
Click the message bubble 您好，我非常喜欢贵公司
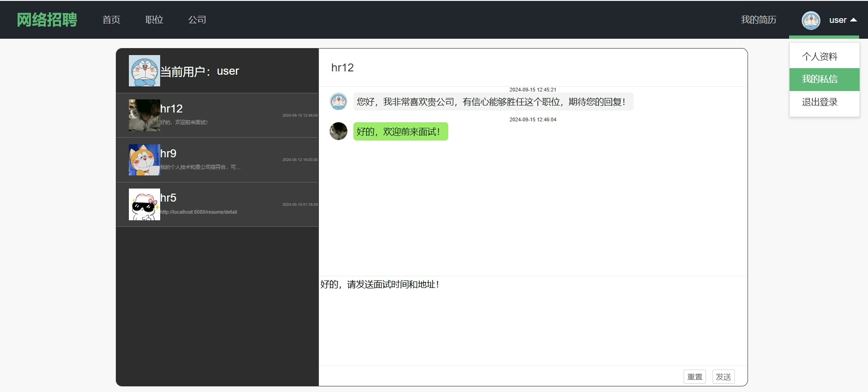(493, 102)
